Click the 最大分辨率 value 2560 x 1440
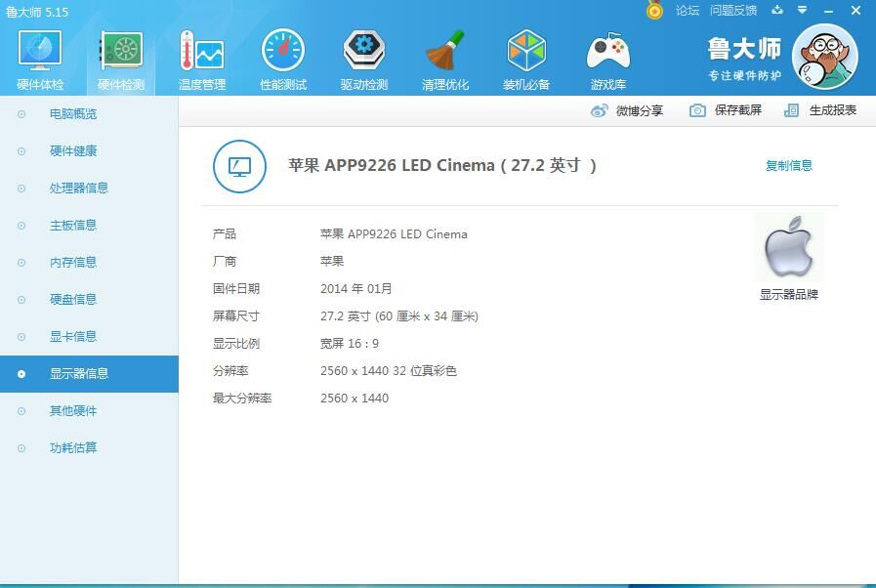Screen dimensions: 876x588 (355, 399)
